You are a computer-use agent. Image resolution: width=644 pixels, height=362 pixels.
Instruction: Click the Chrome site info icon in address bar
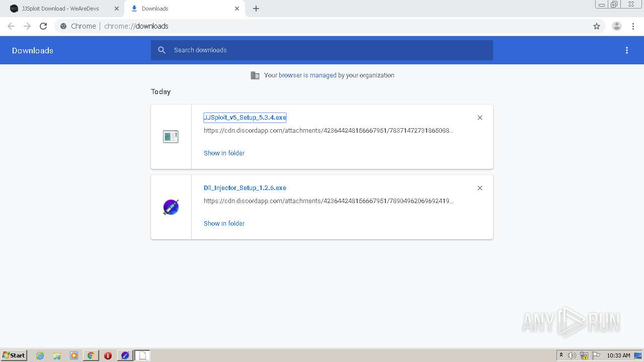click(x=63, y=26)
